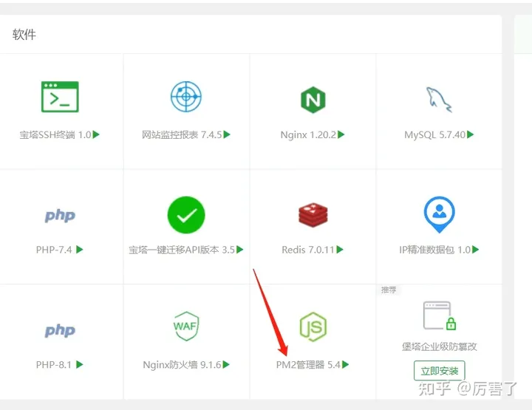Screen dimensions: 532x410
Task: Open the PHP-8.1 label
Action: tap(54, 365)
